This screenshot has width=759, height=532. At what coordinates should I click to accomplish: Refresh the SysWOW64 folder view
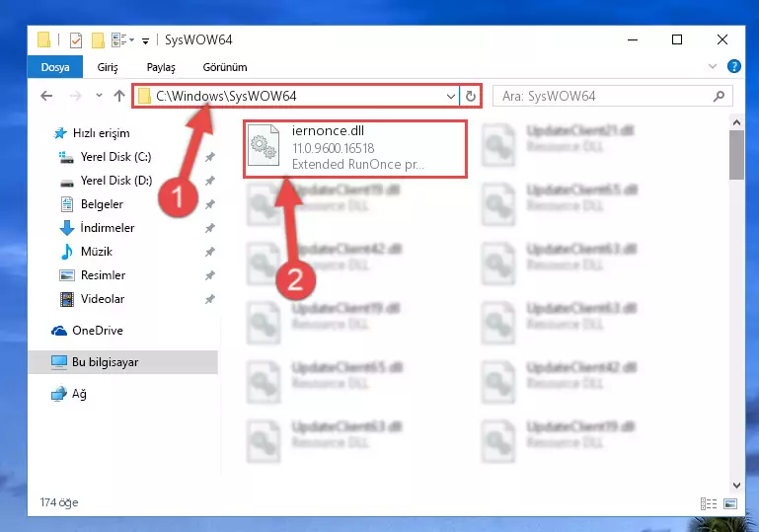tap(471, 96)
